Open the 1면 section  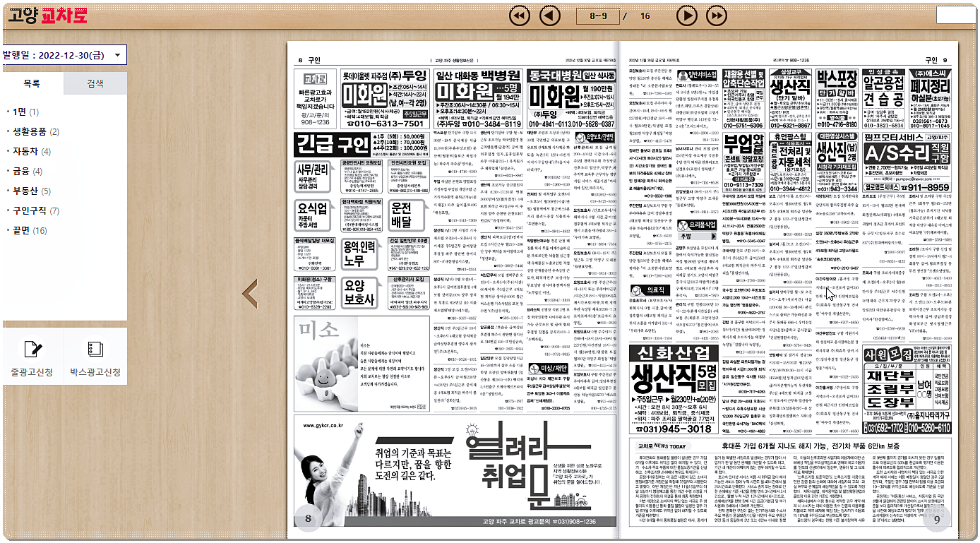(25, 112)
